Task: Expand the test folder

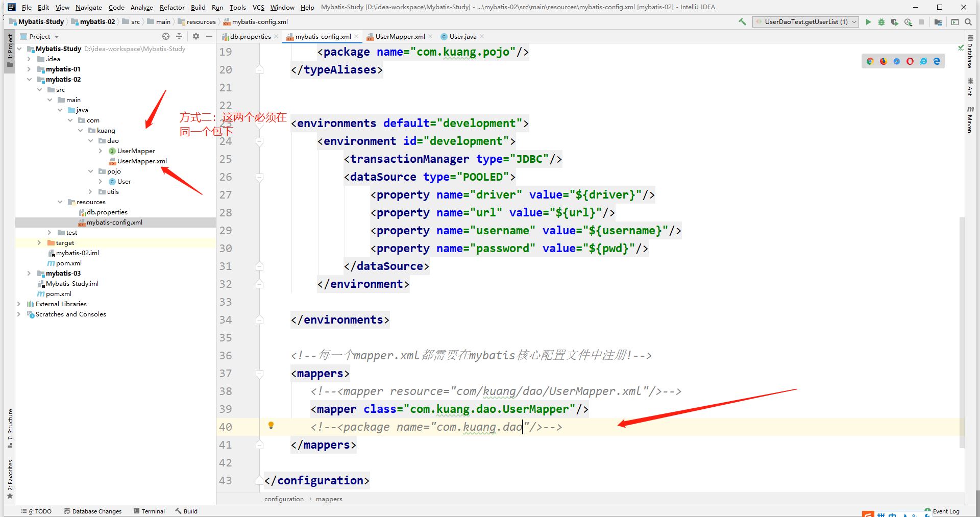Action: point(50,233)
